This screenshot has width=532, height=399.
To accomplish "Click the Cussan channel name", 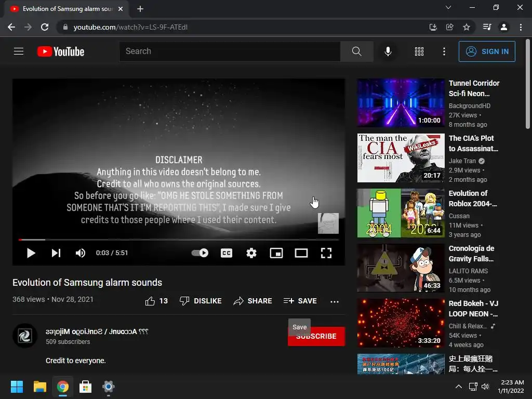I will [x=459, y=216].
